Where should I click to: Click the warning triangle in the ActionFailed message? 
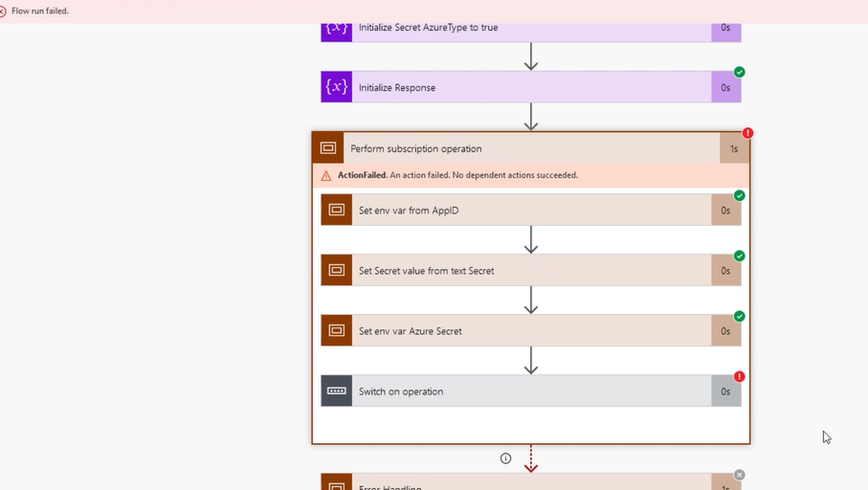pos(328,175)
